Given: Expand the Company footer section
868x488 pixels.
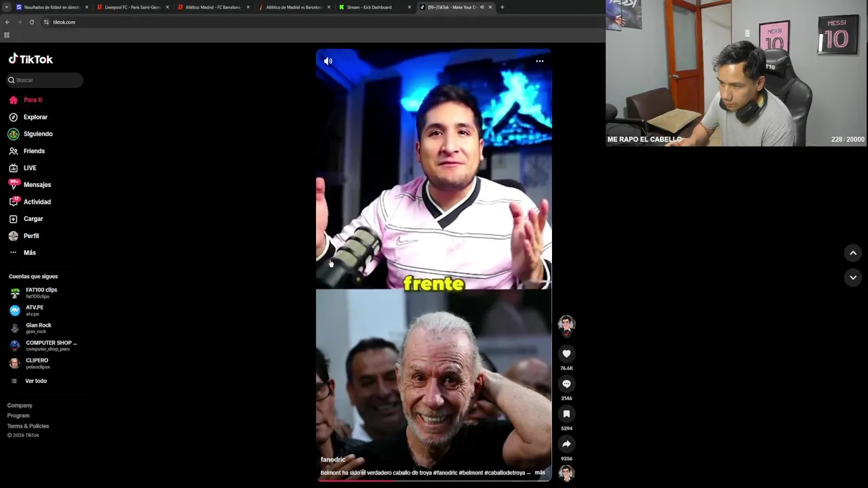Looking at the screenshot, I should (20, 405).
